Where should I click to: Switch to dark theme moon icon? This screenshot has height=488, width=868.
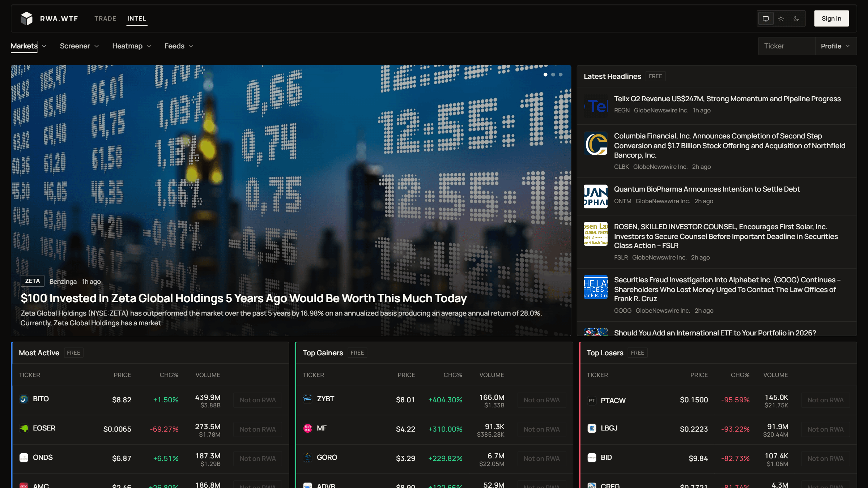(796, 18)
